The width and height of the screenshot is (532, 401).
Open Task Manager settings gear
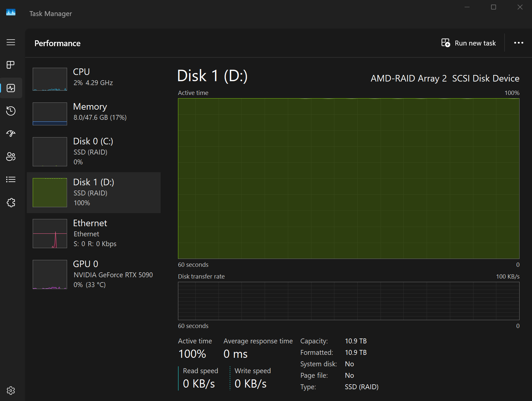[x=11, y=391]
